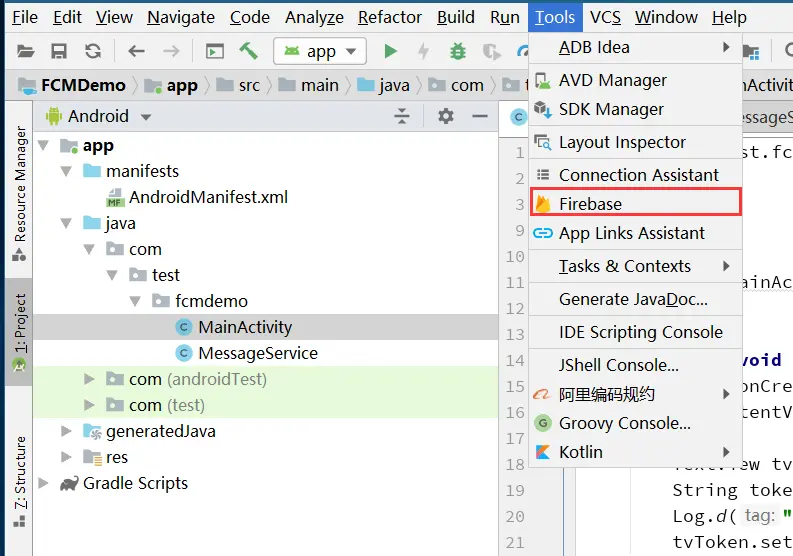Open the Analyze menu
Screen dimensions: 793x556
tap(314, 17)
